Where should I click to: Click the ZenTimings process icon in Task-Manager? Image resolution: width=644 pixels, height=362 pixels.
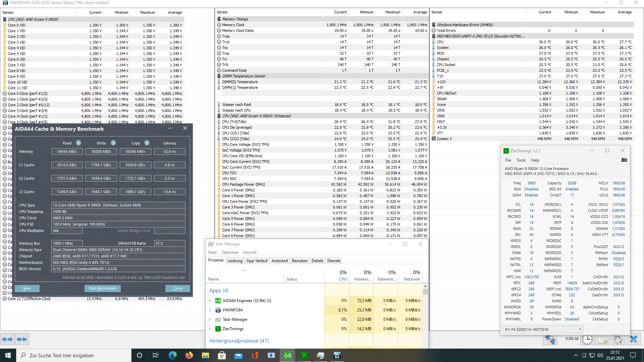(x=218, y=329)
